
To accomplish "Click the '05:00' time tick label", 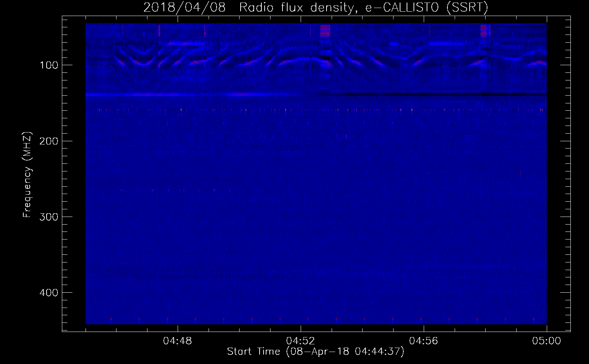I will 547,341.
